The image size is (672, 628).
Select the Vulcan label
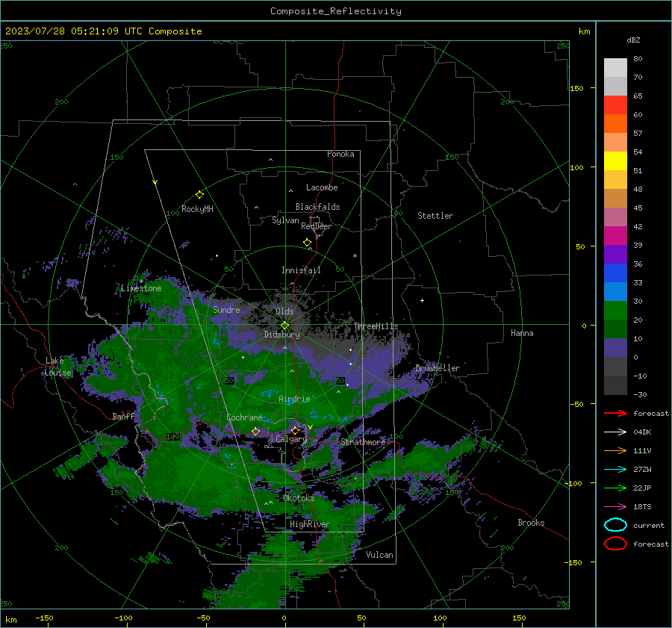[379, 555]
